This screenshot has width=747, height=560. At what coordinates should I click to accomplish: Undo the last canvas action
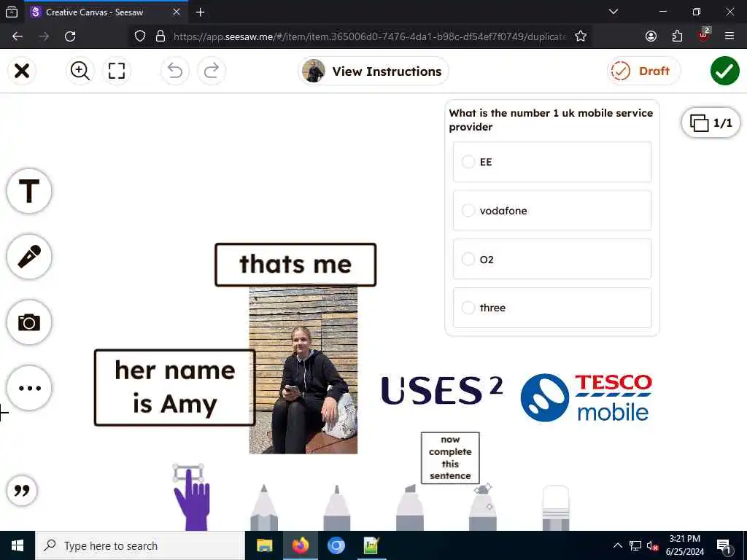[x=175, y=71]
